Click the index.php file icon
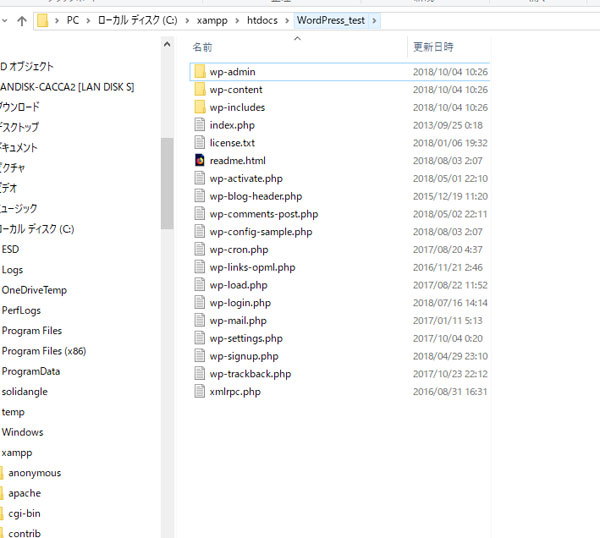 pyautogui.click(x=199, y=125)
